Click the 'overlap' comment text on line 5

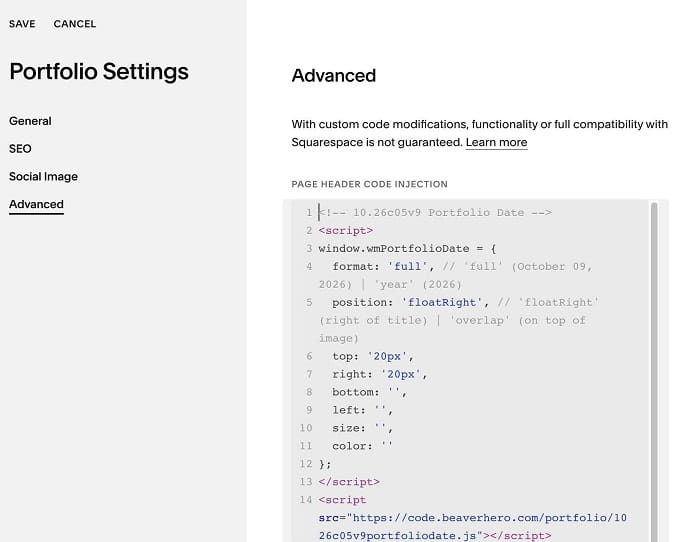[x=479, y=320]
